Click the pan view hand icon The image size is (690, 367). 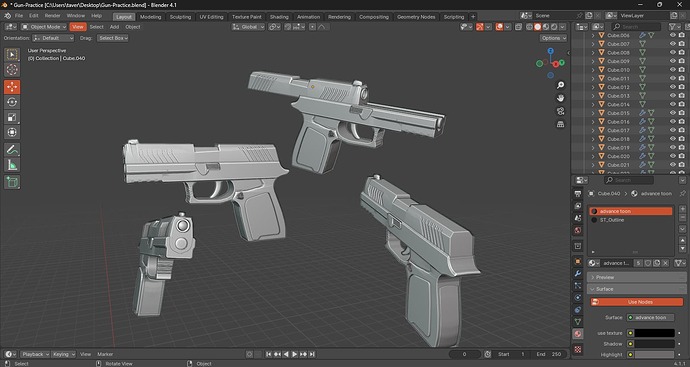(x=560, y=98)
